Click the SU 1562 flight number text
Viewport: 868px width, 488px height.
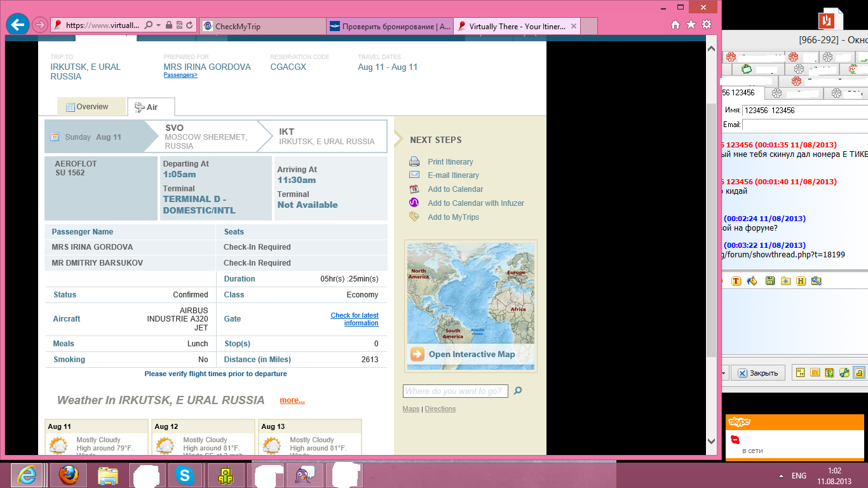pos(70,173)
